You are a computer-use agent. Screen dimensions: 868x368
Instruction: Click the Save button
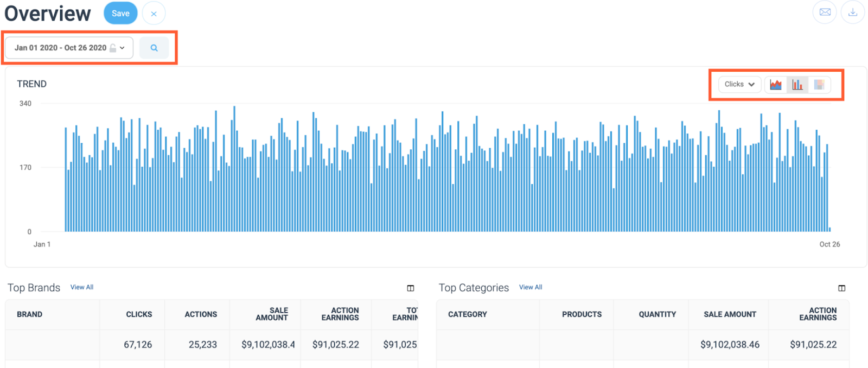120,14
